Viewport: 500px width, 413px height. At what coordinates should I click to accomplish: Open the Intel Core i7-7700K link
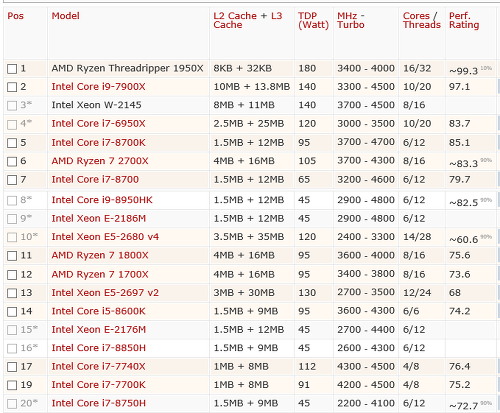pyautogui.click(x=98, y=385)
